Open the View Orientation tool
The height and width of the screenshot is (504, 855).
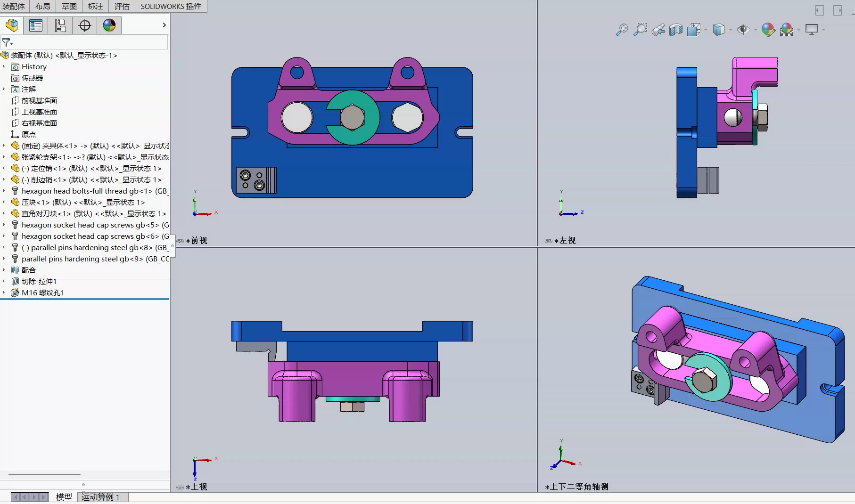(x=694, y=30)
